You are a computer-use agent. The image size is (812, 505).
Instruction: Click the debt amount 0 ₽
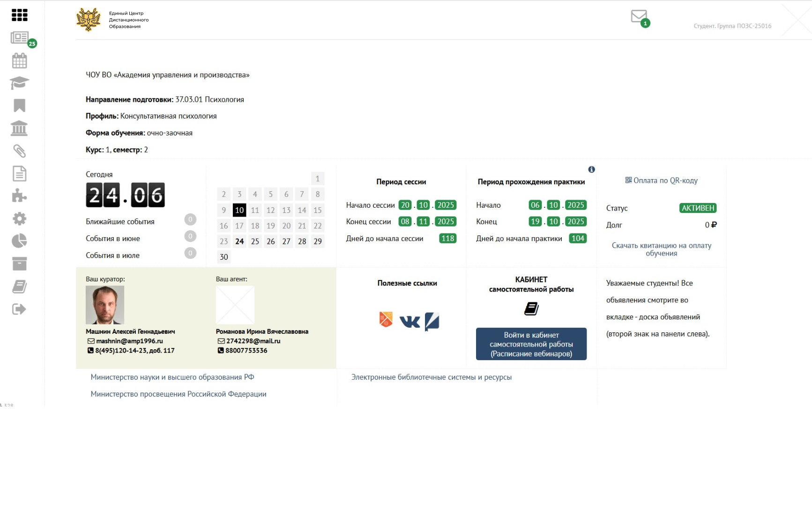click(711, 225)
